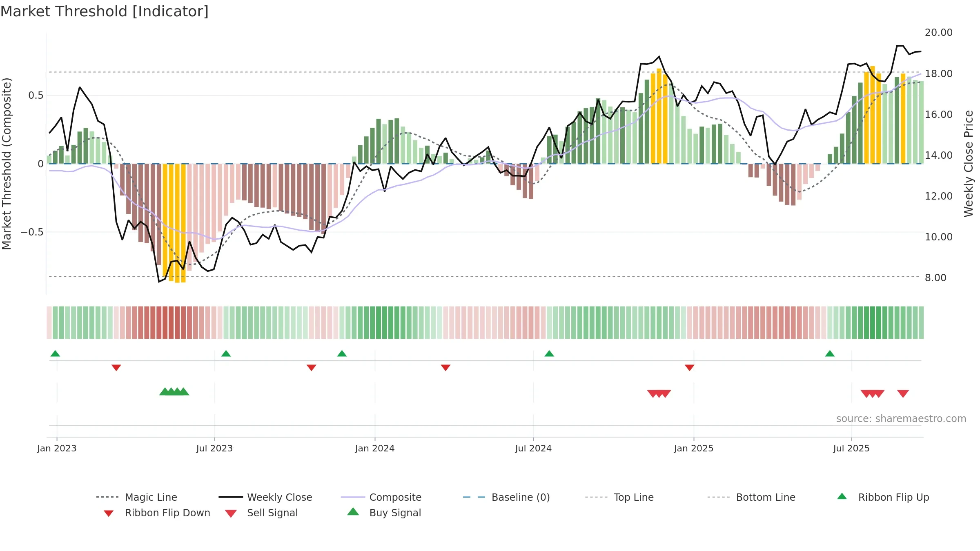Click the lone final red sell signal marker
The image size is (980, 551).
[903, 394]
